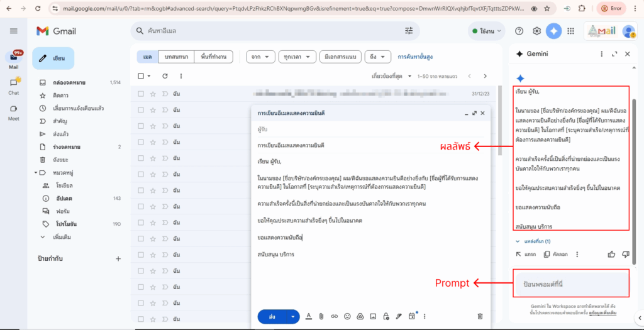This screenshot has width=644, height=330.
Task: Discard the draft with the trash icon
Action: tap(480, 316)
